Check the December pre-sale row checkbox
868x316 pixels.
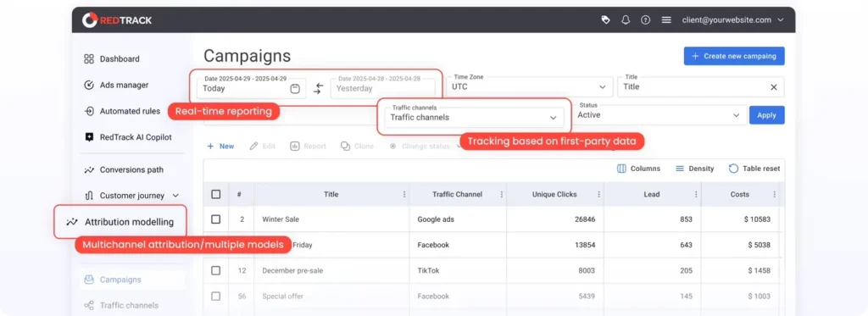pyautogui.click(x=216, y=270)
